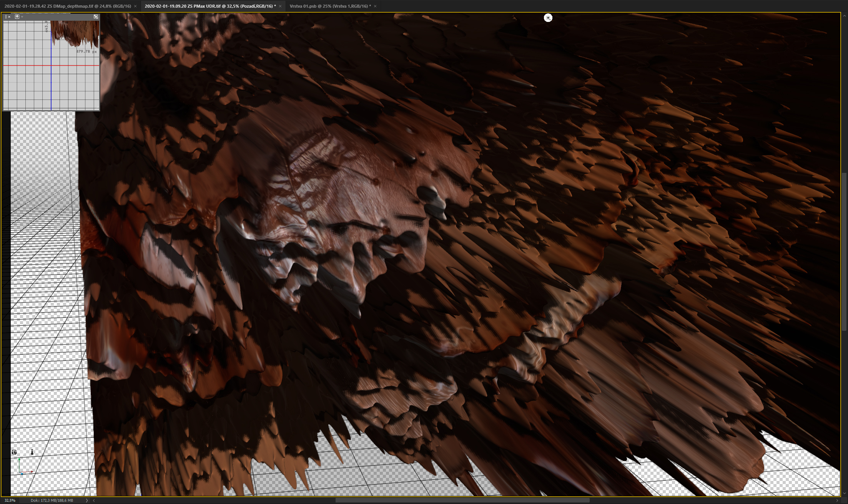Close the Vrstva 01.psb document tab
This screenshot has height=504, width=848.
coord(375,6)
